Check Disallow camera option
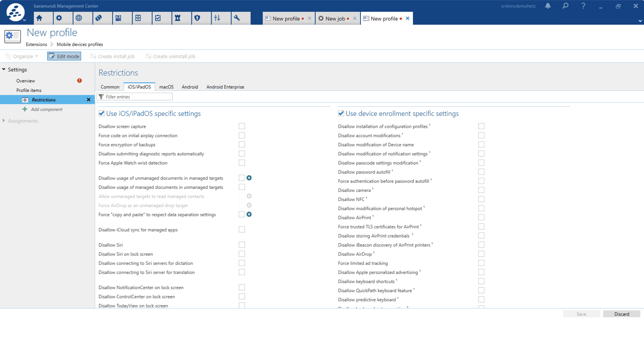Screen dimensions: 644x362 point(481,190)
